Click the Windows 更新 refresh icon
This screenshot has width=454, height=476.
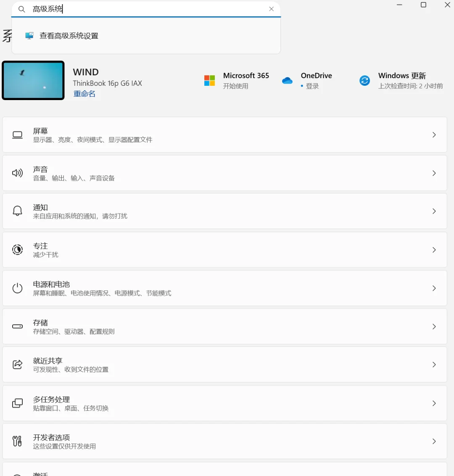(364, 80)
